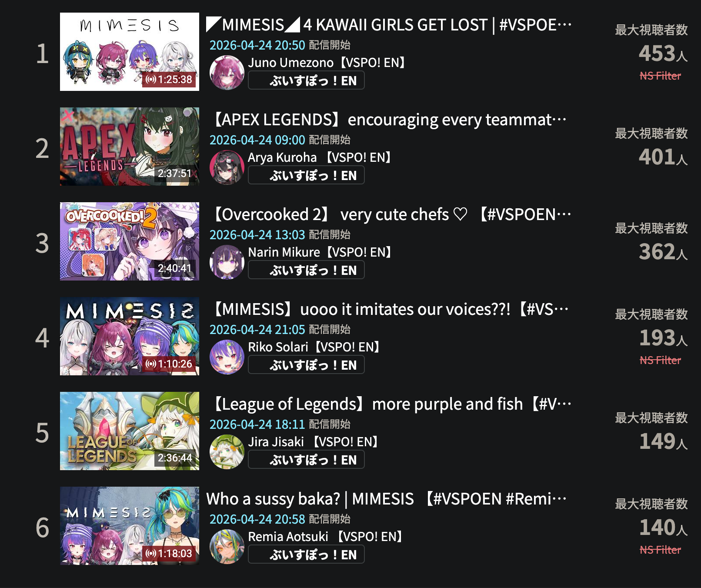
Task: Click Juno Umezono's channel avatar icon
Action: coord(227,73)
